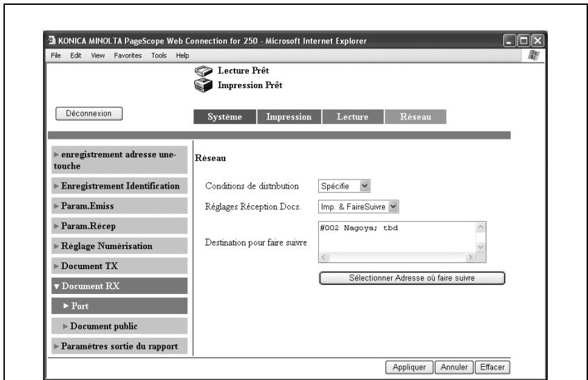This screenshot has height=380, width=588.
Task: Click destination box scroll up arrow
Action: point(481,227)
